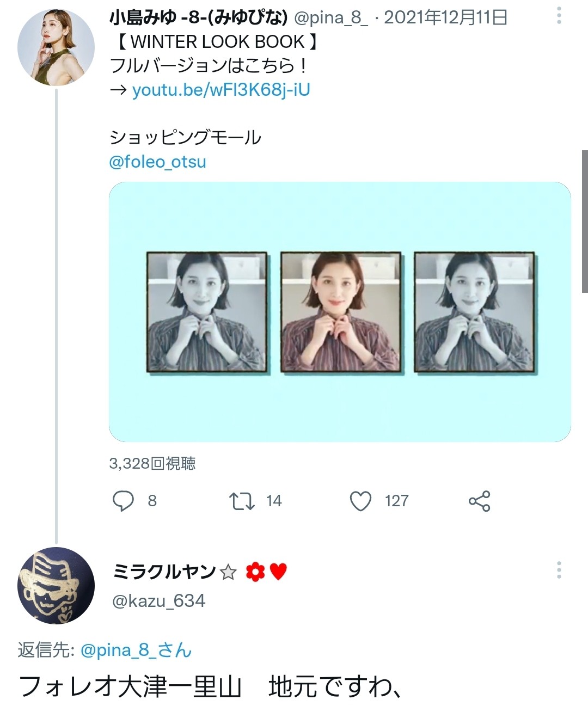
Task: Open the youtu.be/wFl3K68j-iU link
Action: (x=221, y=89)
